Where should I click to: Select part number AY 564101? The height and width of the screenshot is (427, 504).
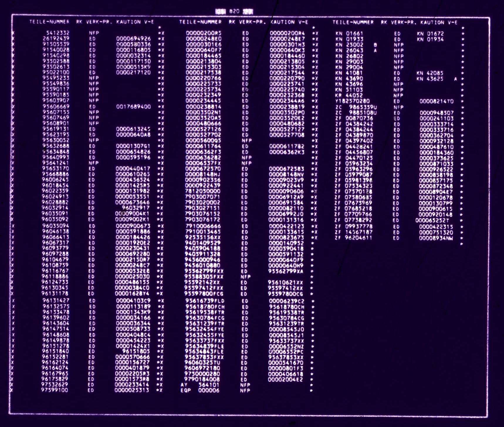pos(200,385)
